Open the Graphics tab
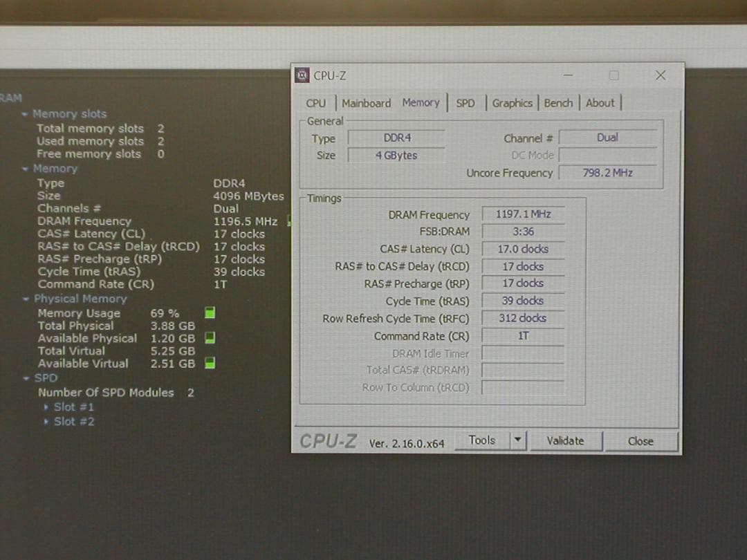The image size is (747, 560). 513,102
